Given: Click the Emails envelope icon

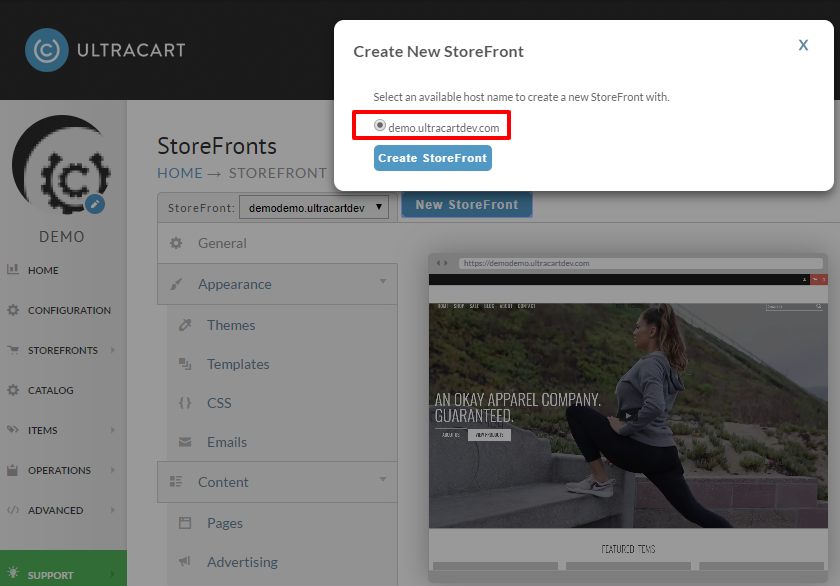Looking at the screenshot, I should click(185, 442).
